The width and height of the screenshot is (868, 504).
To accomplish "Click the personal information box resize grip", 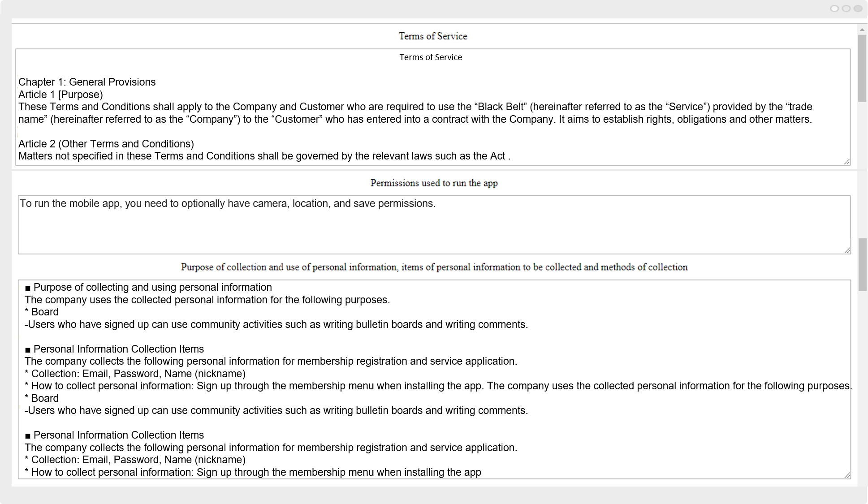I will [847, 475].
